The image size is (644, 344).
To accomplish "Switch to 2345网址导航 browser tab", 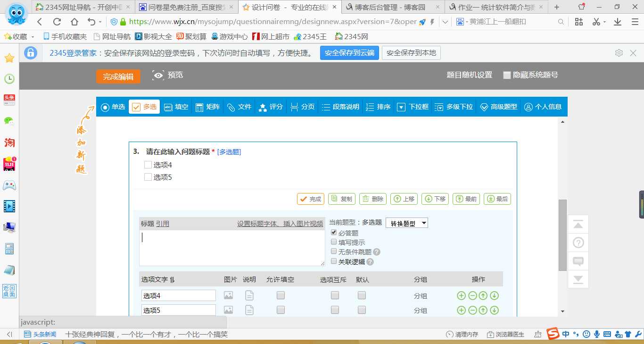I will pyautogui.click(x=83, y=7).
